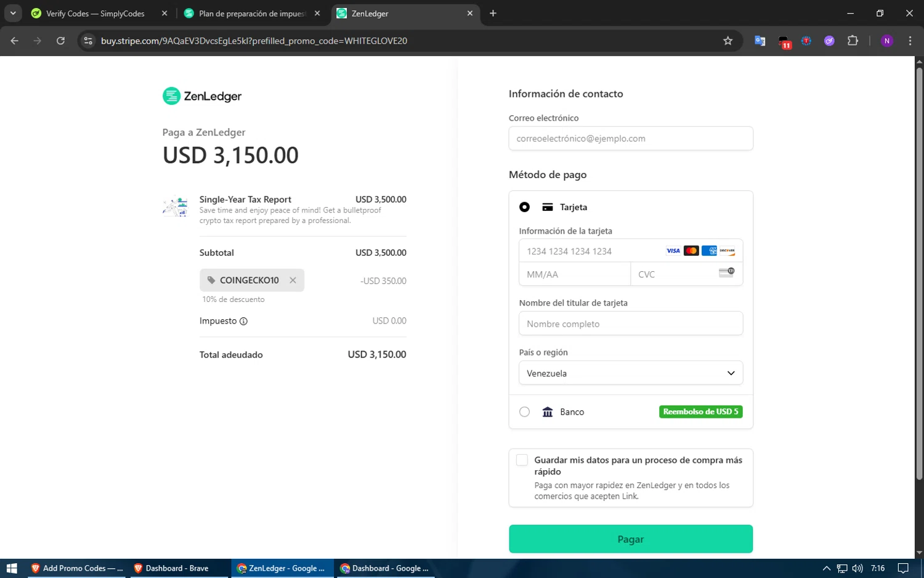Image resolution: width=924 pixels, height=578 pixels.
Task: Close the Verify Codes SimplyCodes tab
Action: click(164, 14)
